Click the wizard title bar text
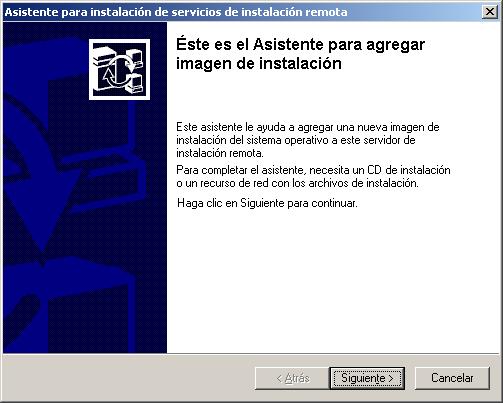 176,12
